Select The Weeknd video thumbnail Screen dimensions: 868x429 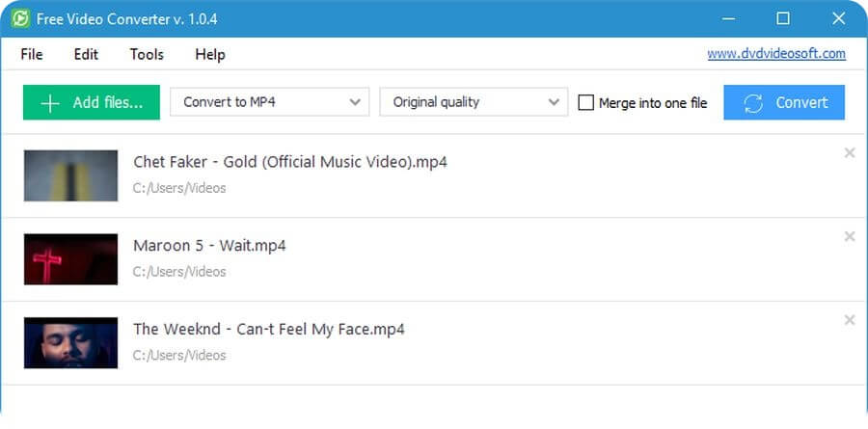pos(70,342)
